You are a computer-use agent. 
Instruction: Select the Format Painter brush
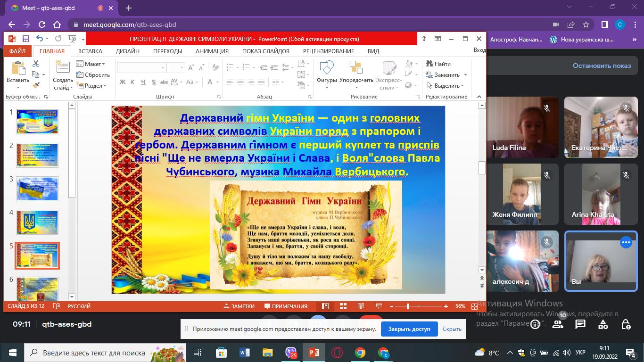click(36, 85)
